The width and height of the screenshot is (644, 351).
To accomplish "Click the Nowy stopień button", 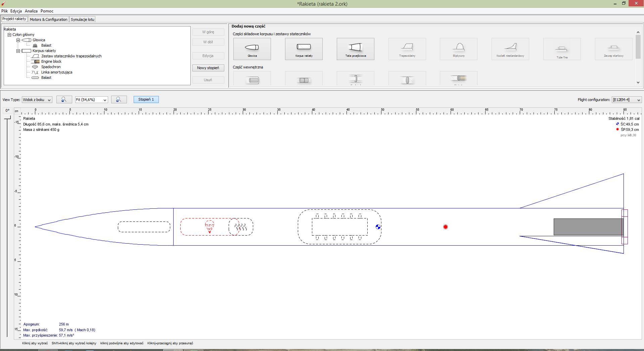I will pos(208,68).
